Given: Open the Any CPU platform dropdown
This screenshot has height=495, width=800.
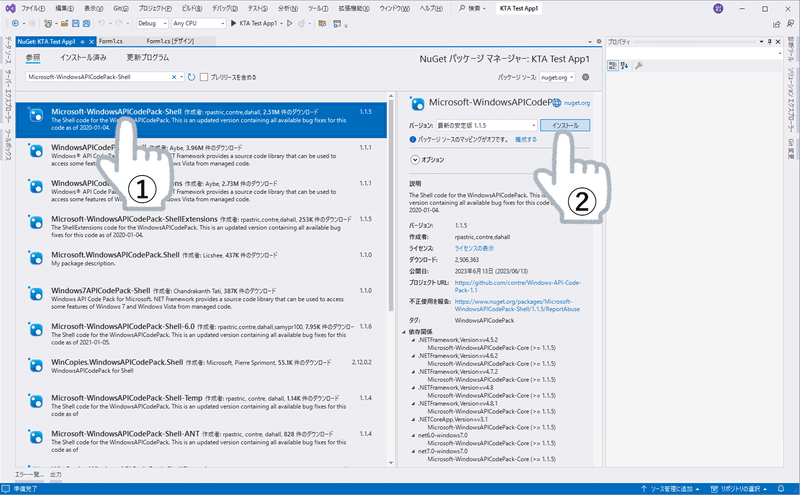Looking at the screenshot, I should tap(198, 23).
